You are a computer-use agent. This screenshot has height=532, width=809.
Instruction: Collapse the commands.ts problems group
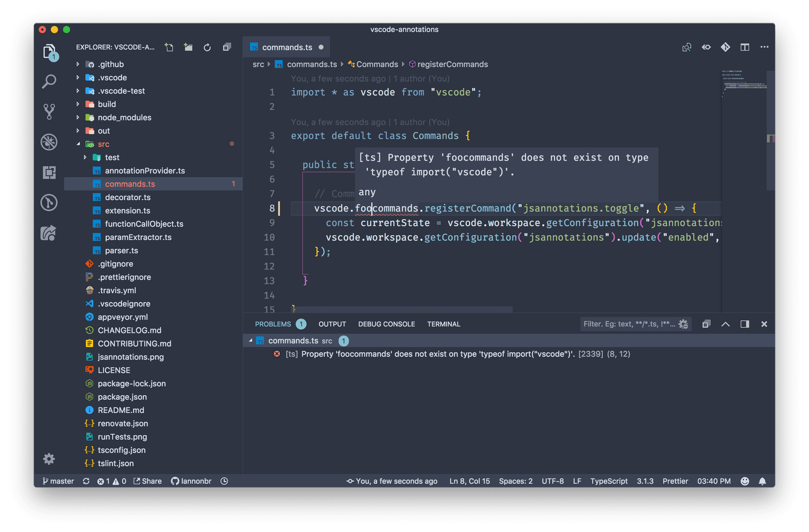[250, 341]
